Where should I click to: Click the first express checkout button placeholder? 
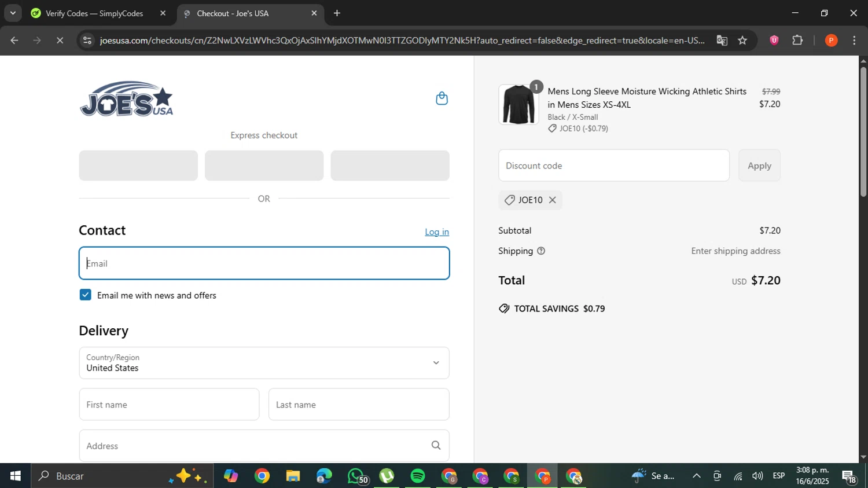tap(138, 166)
